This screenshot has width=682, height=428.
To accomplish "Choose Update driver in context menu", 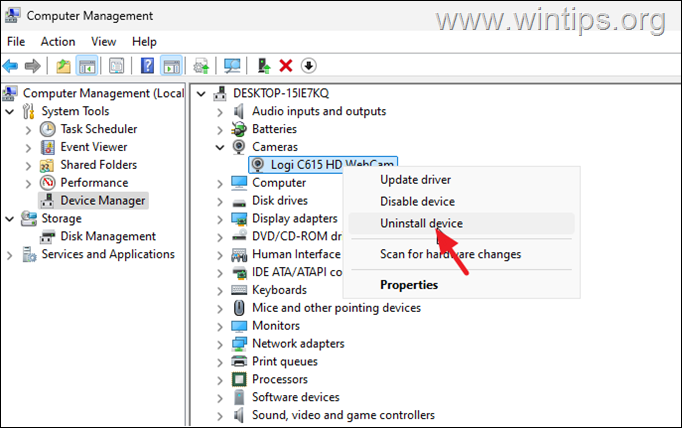I will point(461,180).
